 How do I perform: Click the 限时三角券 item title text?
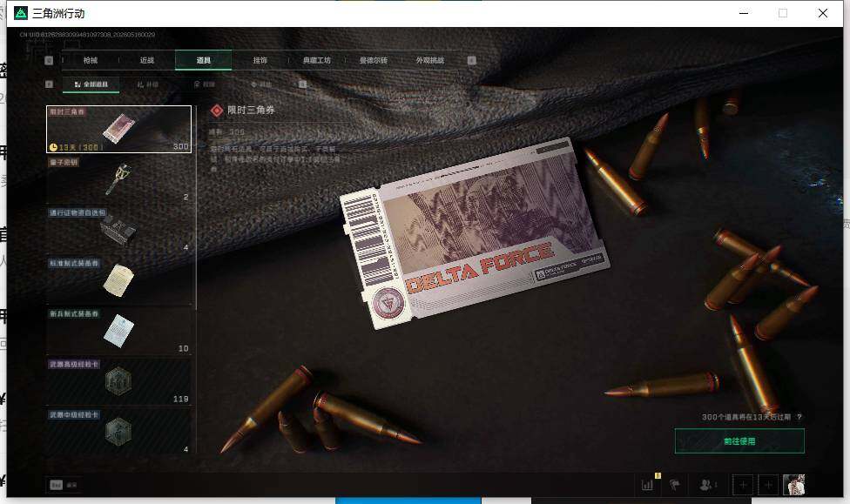251,110
